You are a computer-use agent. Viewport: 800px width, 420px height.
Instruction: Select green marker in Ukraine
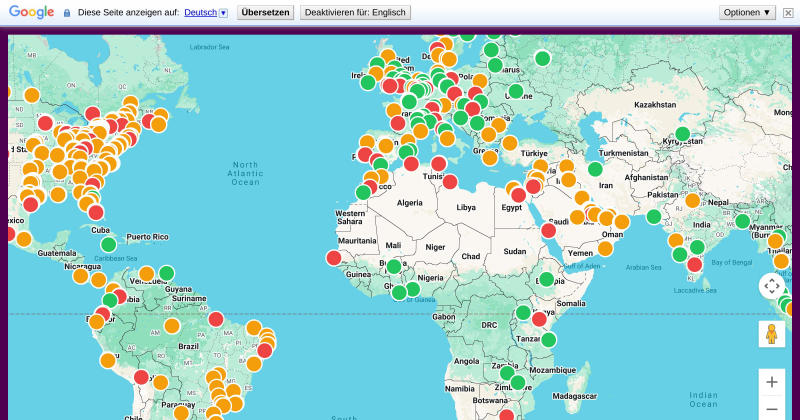point(516,91)
